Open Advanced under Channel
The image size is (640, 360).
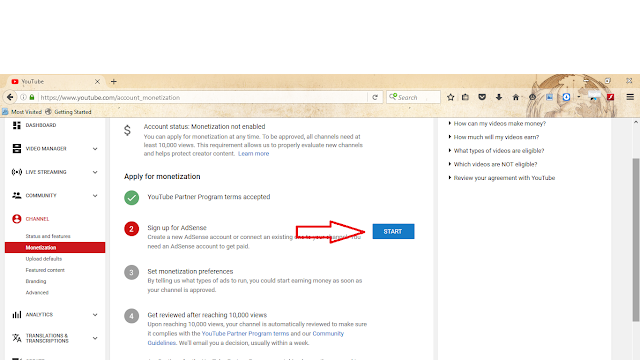37,293
